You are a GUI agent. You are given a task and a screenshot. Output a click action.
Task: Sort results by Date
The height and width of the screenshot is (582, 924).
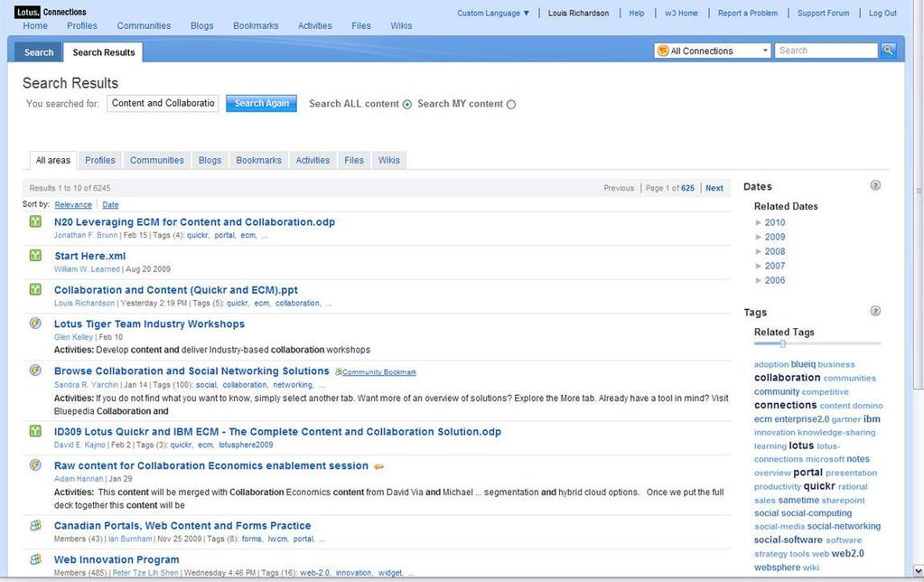pyautogui.click(x=110, y=204)
